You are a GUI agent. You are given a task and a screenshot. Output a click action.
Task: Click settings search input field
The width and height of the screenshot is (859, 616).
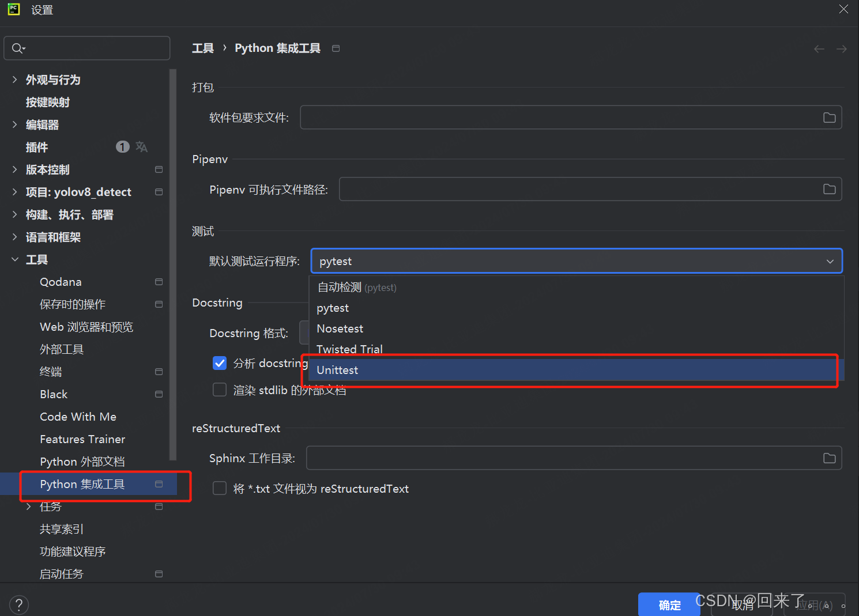click(87, 48)
